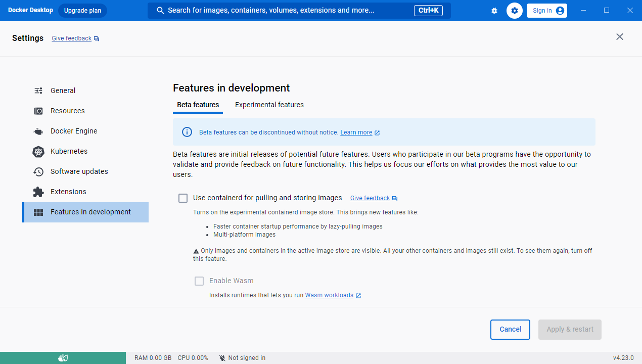642x364 pixels.
Task: Open the Extensions settings section
Action: click(68, 192)
